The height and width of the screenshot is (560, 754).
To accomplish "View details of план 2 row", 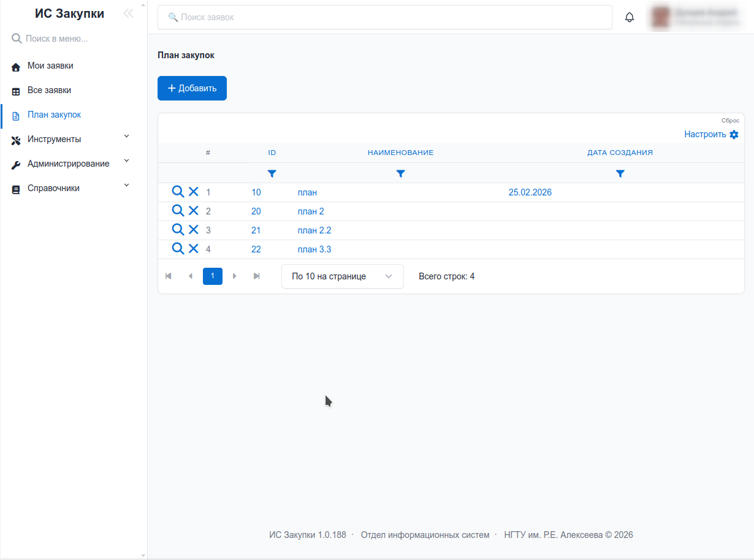I will (x=178, y=211).
